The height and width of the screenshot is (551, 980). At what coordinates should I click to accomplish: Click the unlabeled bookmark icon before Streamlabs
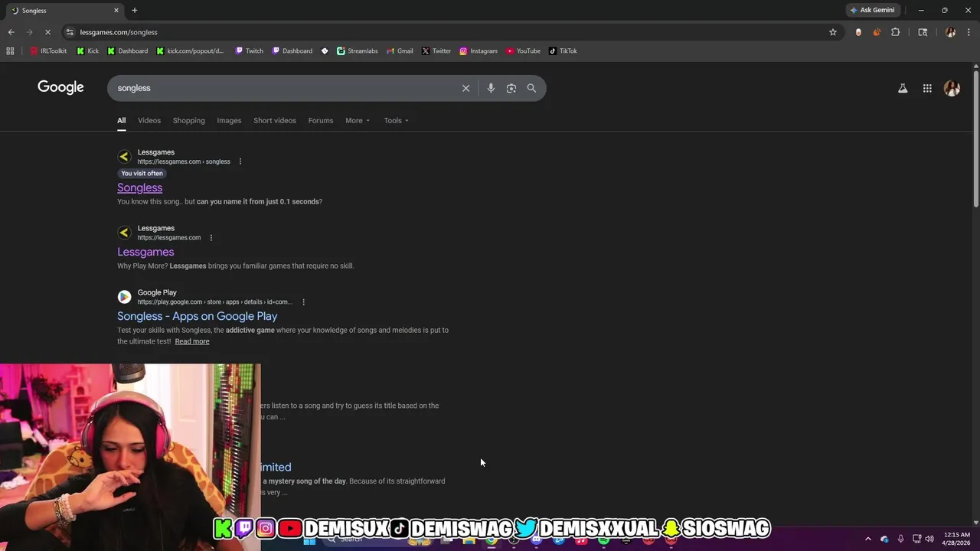pyautogui.click(x=325, y=51)
